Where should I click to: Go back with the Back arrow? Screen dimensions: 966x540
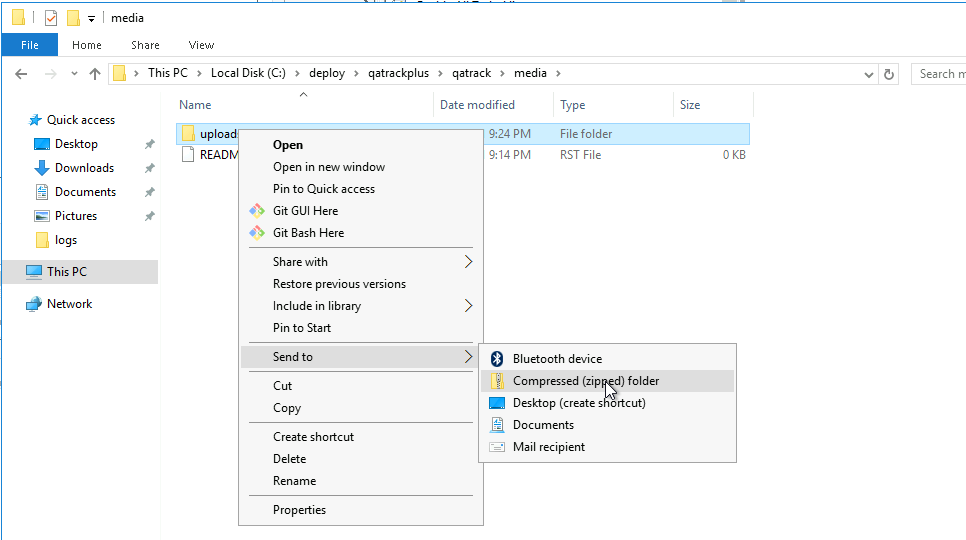[x=21, y=74]
